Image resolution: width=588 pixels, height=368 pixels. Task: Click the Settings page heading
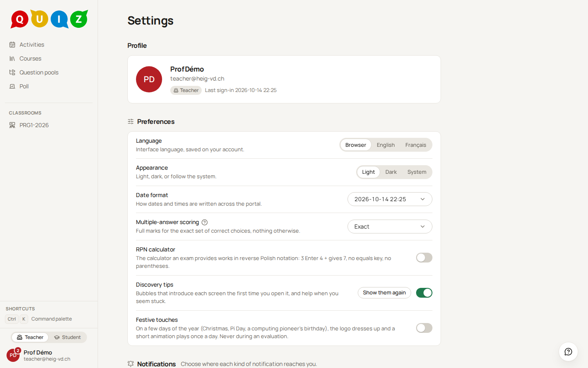150,20
